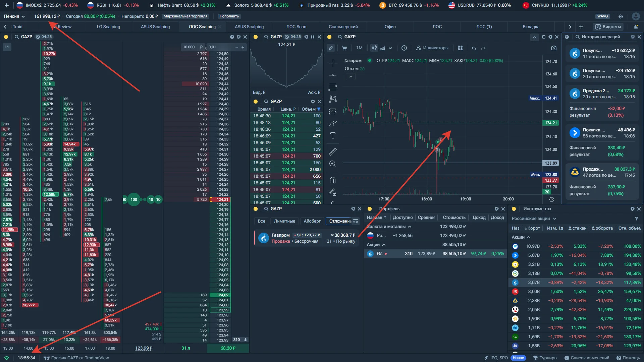Open the Fibonacci lines drawing tool
The image size is (644, 362).
click(x=333, y=87)
